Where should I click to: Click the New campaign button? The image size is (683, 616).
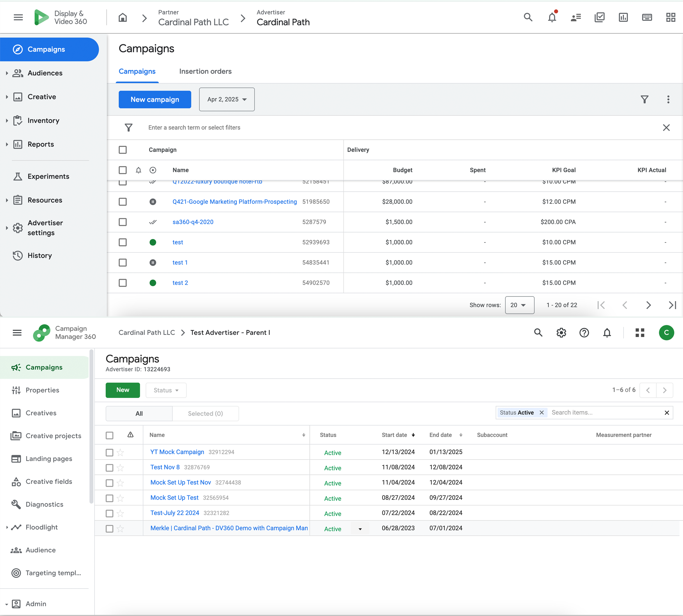(x=155, y=99)
